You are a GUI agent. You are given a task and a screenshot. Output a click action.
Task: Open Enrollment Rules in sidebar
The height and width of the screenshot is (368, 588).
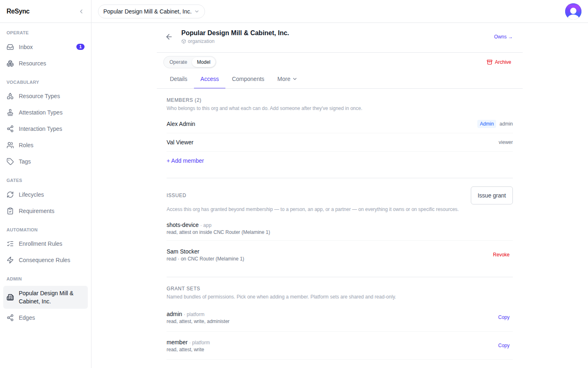45,244
